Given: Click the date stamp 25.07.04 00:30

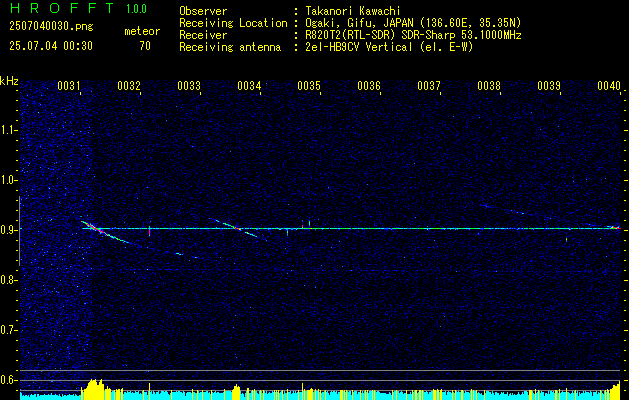Looking at the screenshot, I should (51, 46).
